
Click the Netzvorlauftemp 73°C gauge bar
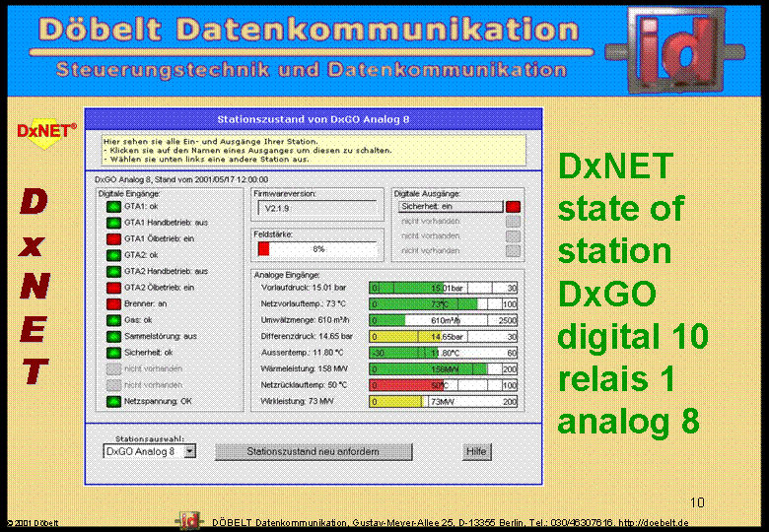coord(444,304)
